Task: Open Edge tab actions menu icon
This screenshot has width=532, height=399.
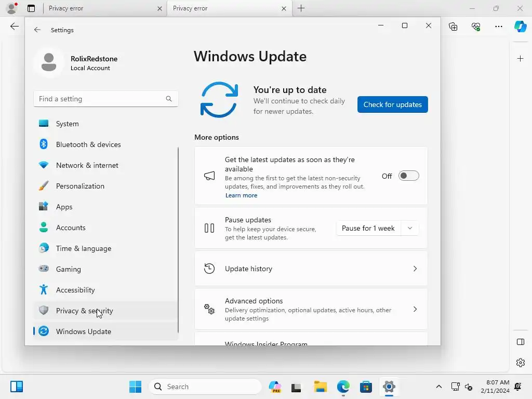Action: point(31,8)
